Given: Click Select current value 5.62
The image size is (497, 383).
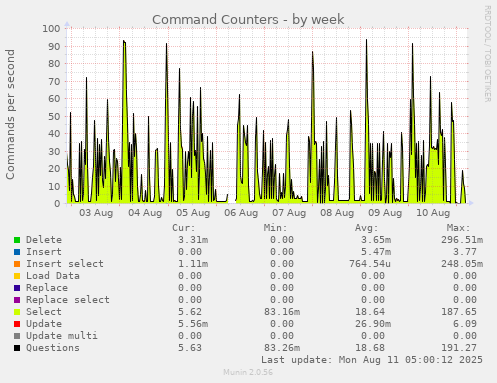Looking at the screenshot, I should point(190,312).
